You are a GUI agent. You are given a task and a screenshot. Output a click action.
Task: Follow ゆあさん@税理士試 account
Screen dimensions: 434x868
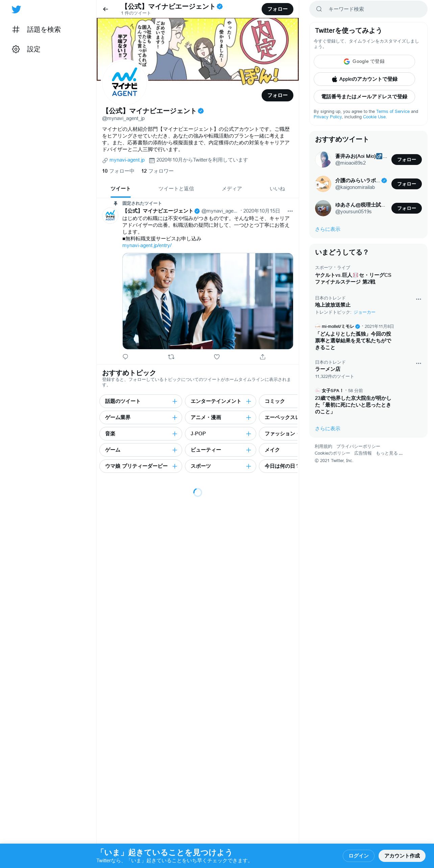407,208
